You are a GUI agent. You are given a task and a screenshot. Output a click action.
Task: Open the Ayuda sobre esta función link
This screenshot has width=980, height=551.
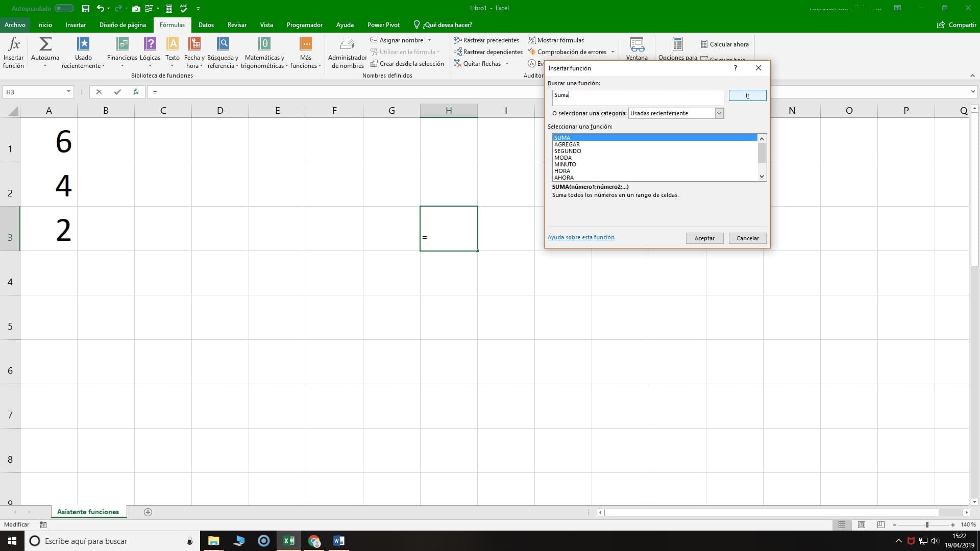point(581,237)
